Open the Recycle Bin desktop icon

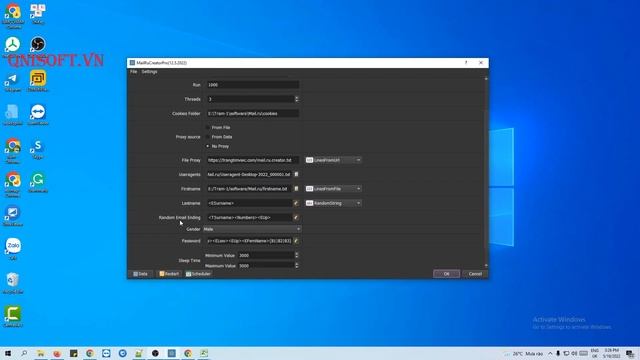point(13,282)
